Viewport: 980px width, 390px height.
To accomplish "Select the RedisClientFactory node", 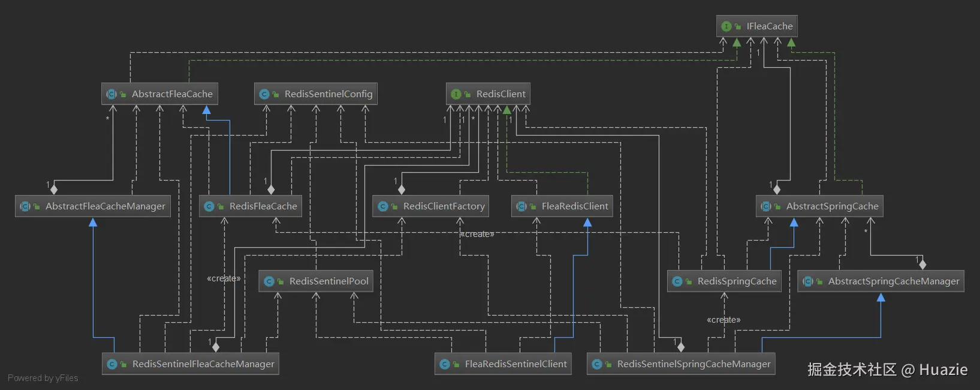I will pos(431,206).
